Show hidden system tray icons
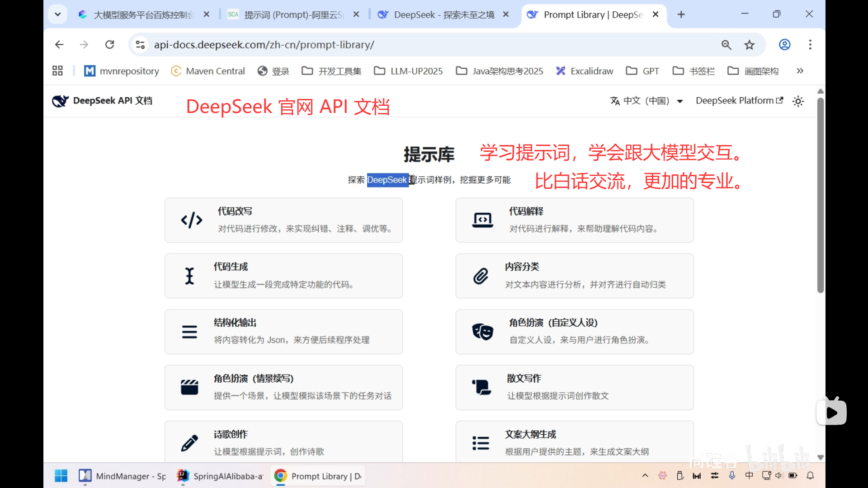 (x=645, y=475)
